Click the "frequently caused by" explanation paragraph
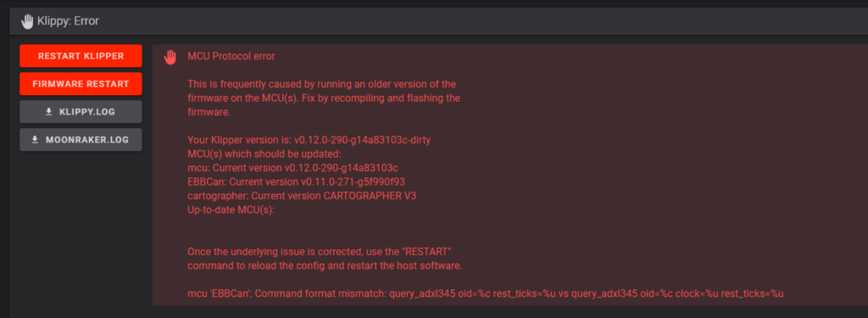The width and height of the screenshot is (868, 318). (324, 98)
